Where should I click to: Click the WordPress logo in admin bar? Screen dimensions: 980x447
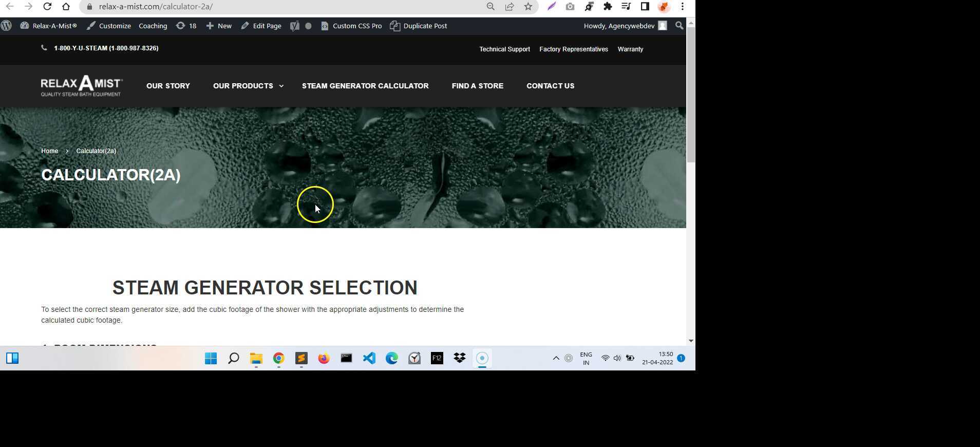[7, 26]
